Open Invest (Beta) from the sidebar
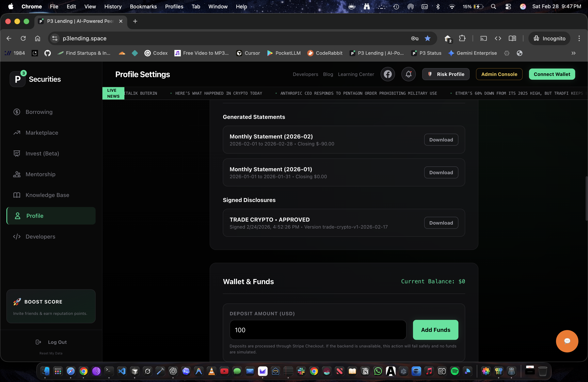This screenshot has width=588, height=382. [42, 153]
